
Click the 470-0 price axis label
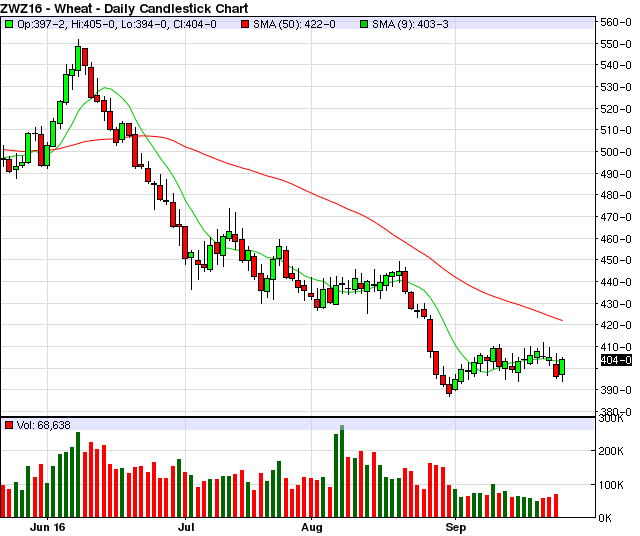point(616,217)
